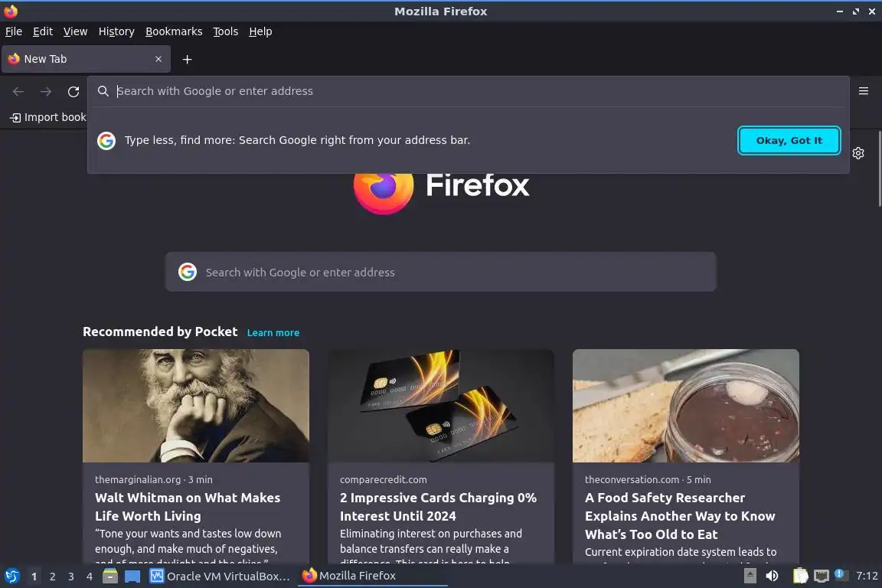Open the Firefox hamburger application menu

864,90
